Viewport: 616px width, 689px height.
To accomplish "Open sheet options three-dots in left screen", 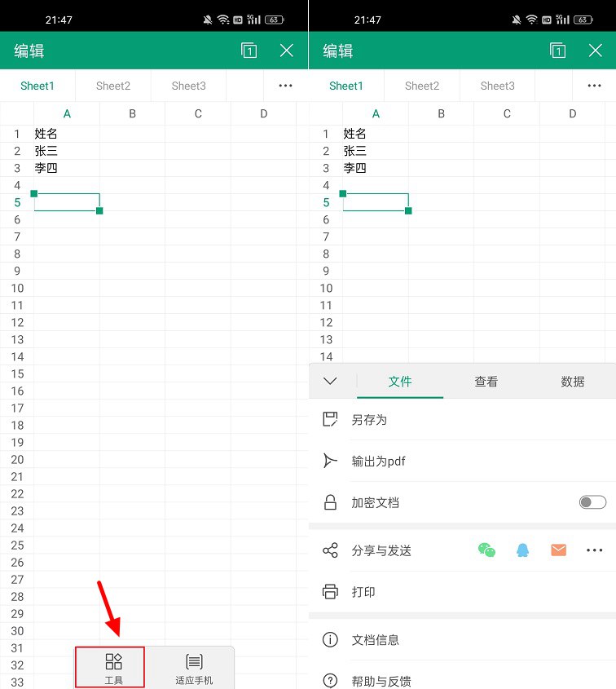I will [x=285, y=86].
